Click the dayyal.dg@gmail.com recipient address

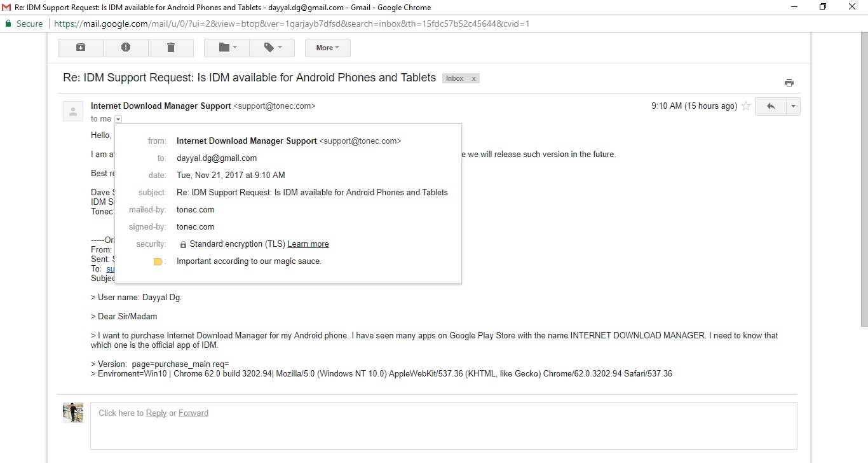[x=217, y=158]
